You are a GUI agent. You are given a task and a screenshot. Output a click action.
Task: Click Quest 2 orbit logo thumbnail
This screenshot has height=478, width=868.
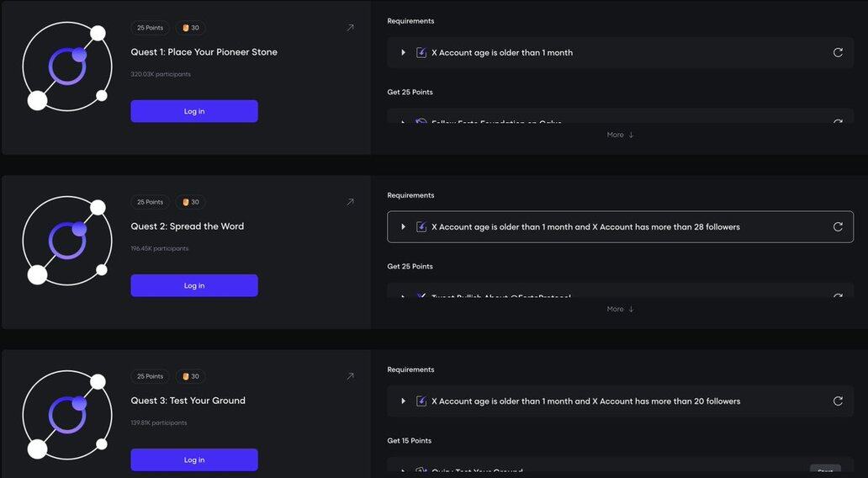tap(67, 241)
